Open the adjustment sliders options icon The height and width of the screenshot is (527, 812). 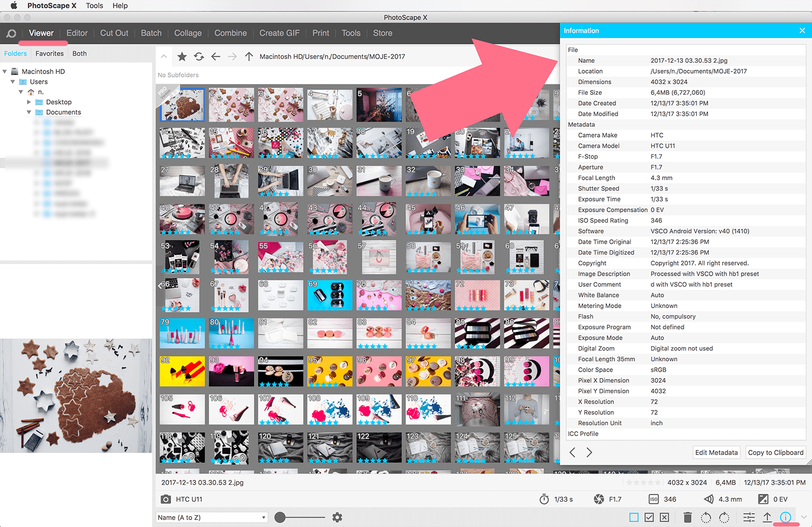(749, 517)
